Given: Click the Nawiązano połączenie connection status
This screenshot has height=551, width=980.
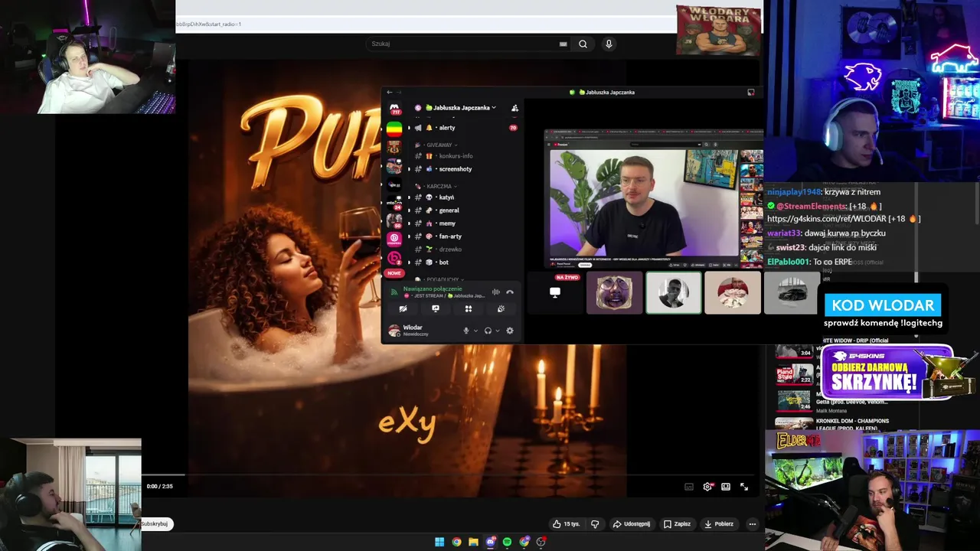Looking at the screenshot, I should point(433,289).
